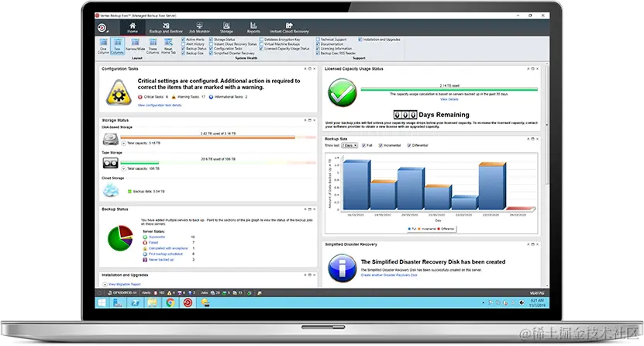
Task: Click the Never backed up purple icon
Action: coord(145,260)
